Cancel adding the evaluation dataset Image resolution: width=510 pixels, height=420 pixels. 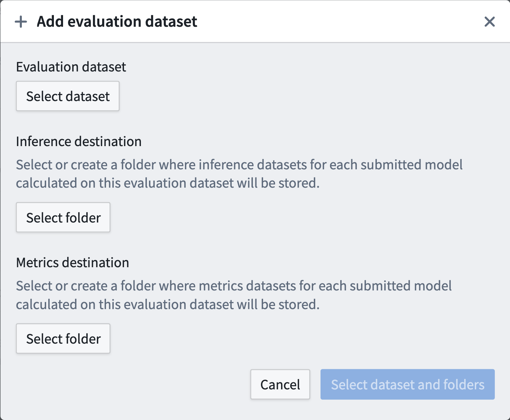click(280, 384)
